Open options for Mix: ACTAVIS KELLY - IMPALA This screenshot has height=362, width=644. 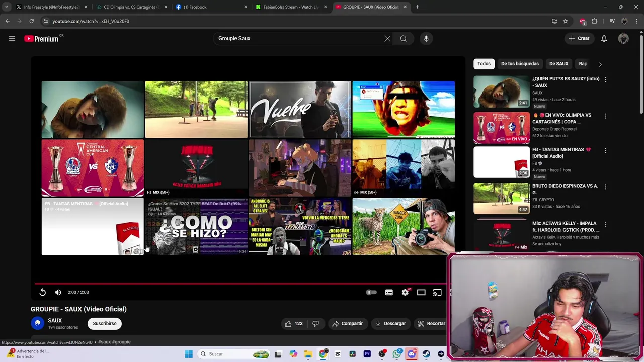(605, 224)
